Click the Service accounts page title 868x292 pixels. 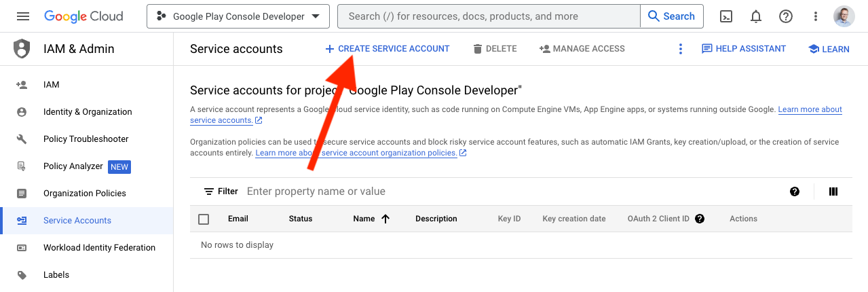point(236,49)
